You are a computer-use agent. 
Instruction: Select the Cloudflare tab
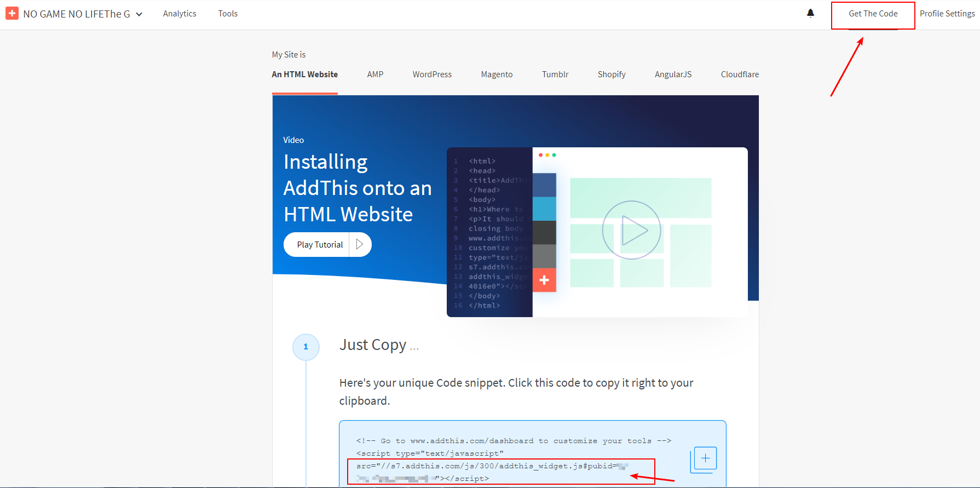pos(740,74)
